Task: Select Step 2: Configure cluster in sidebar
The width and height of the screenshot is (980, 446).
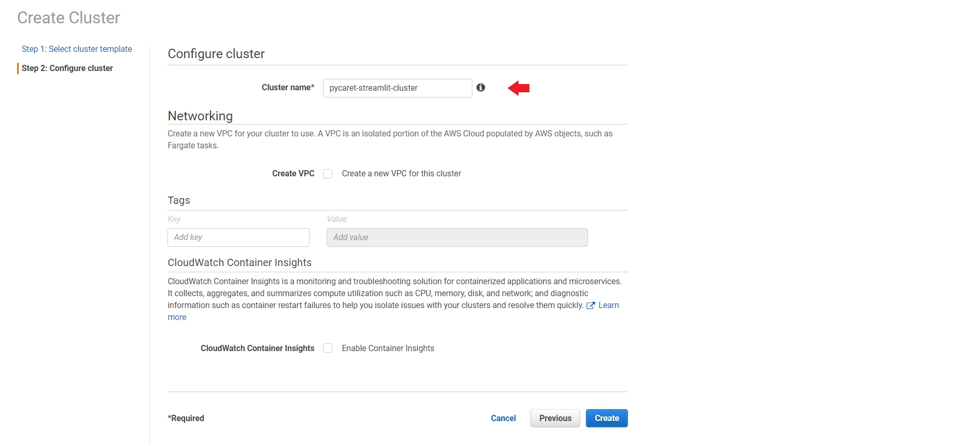Action: (67, 68)
